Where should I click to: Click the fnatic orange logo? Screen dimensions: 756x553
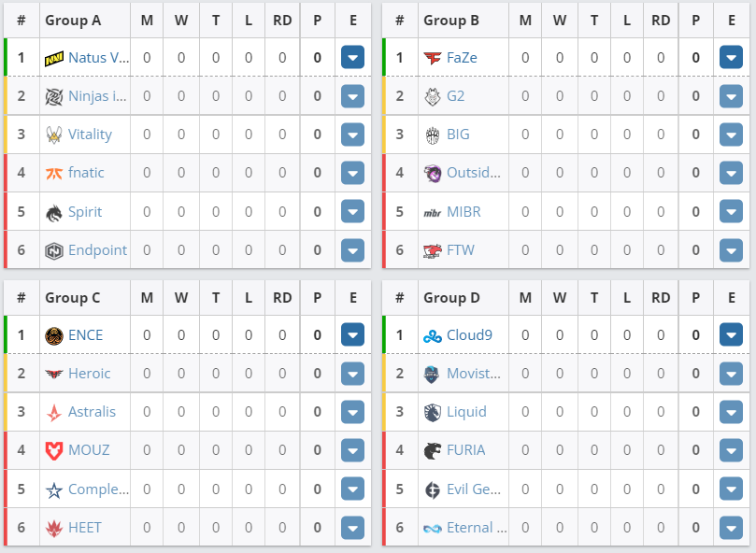54,173
